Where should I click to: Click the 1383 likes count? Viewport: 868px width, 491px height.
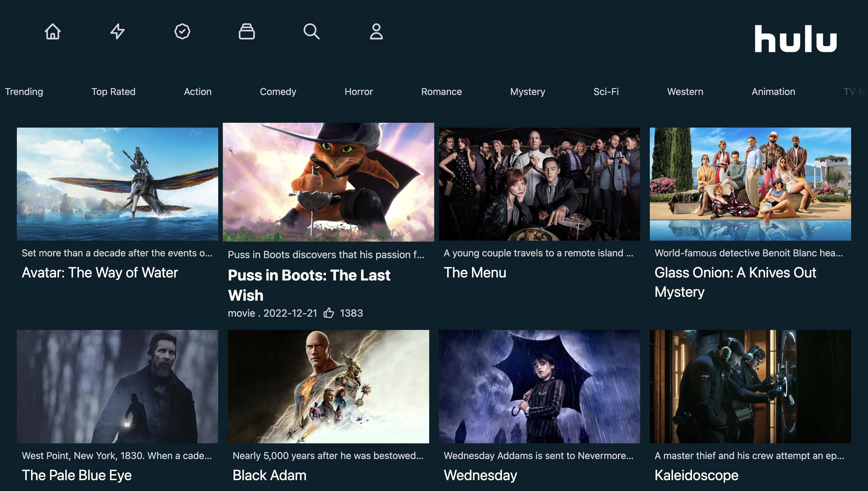(351, 313)
